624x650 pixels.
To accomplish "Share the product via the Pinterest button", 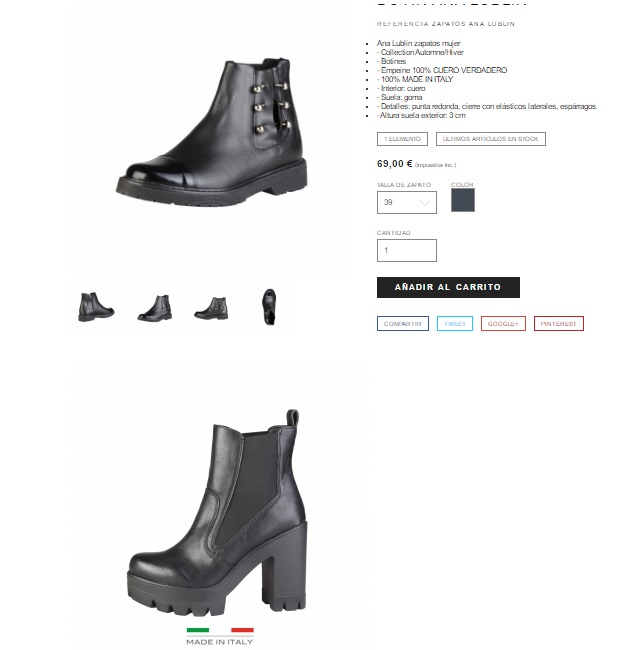I will [x=558, y=323].
